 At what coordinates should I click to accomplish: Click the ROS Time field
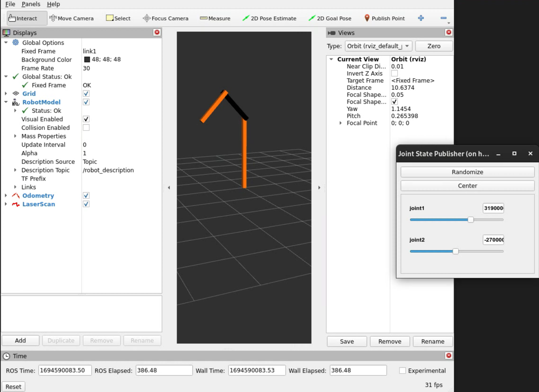pyautogui.click(x=65, y=370)
